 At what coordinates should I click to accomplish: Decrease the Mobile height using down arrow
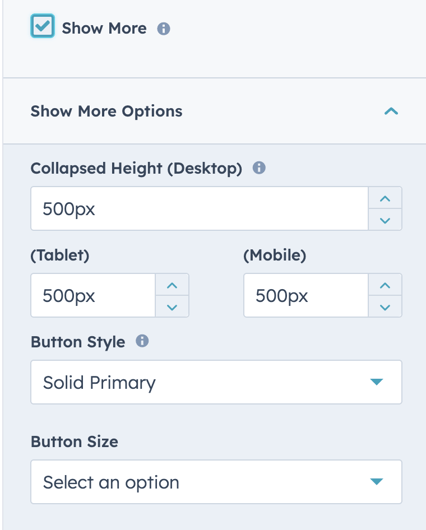[385, 307]
